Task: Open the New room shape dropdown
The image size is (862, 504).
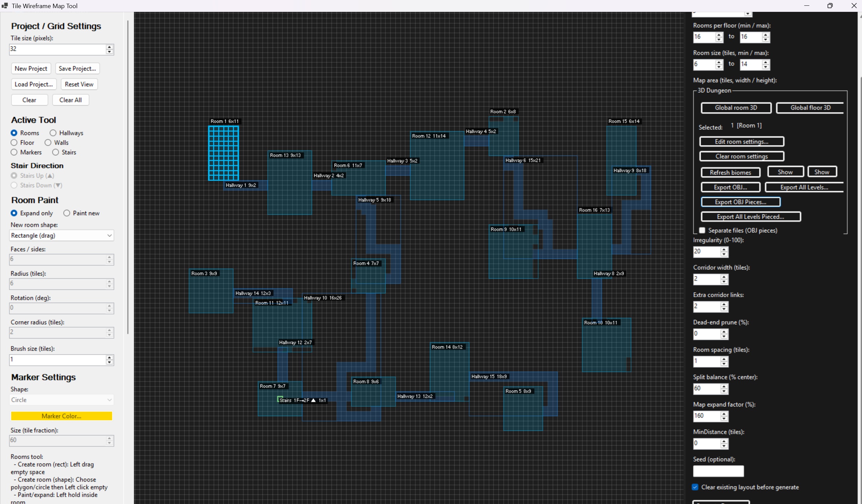Action: pos(61,235)
